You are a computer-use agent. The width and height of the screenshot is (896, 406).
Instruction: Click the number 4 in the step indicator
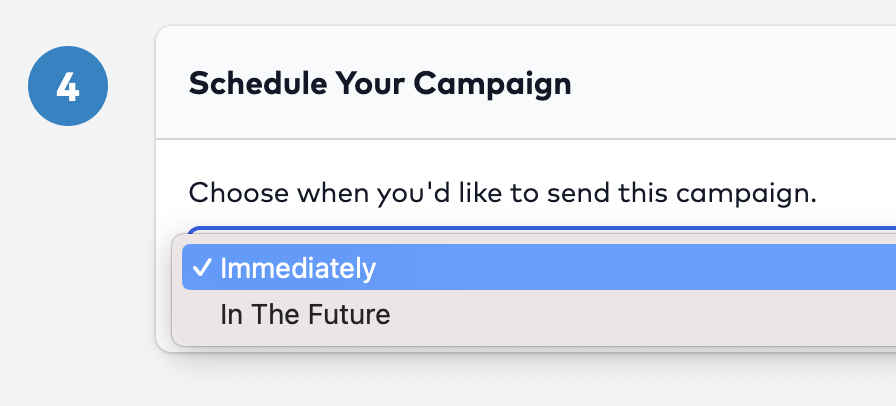click(67, 87)
